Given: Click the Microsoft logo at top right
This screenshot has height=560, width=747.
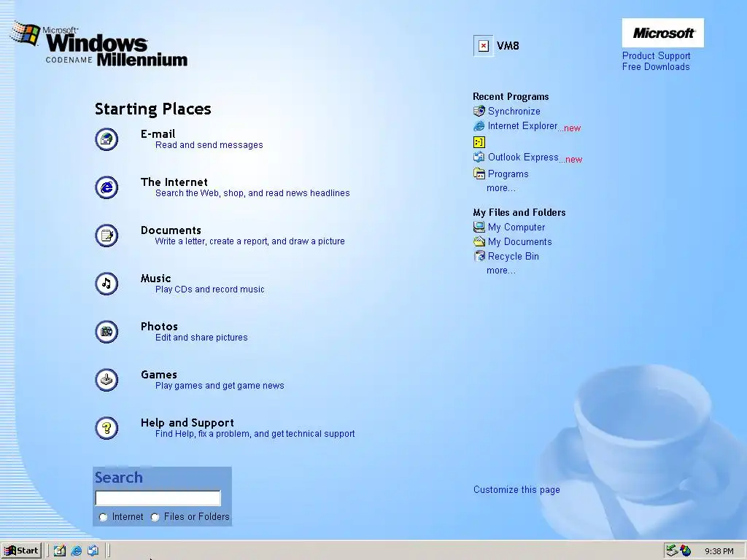Looking at the screenshot, I should tap(662, 33).
